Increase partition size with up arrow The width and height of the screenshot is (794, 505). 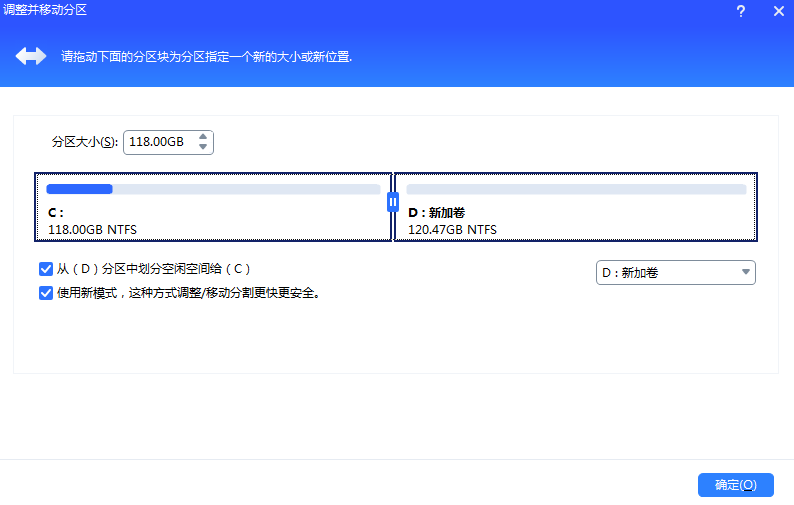coord(203,136)
